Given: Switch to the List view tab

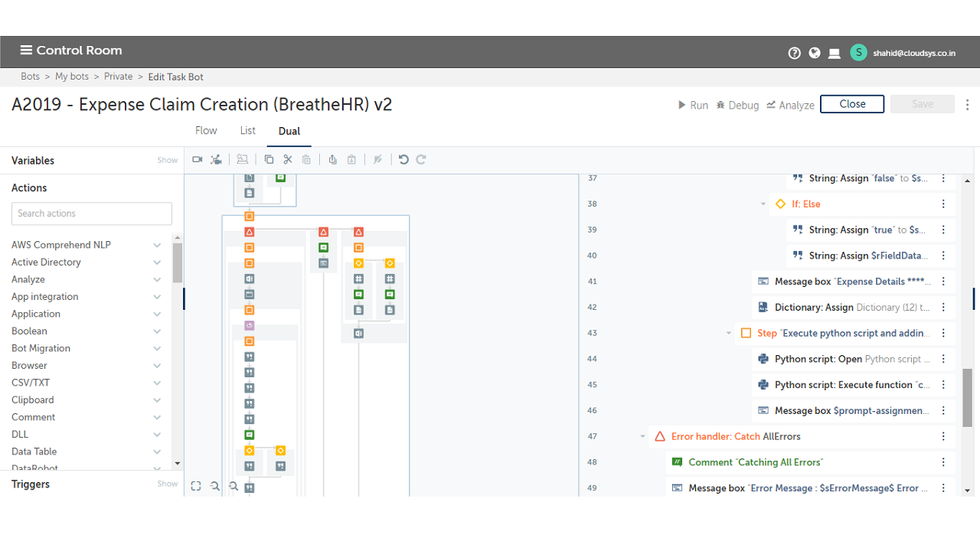Looking at the screenshot, I should pyautogui.click(x=247, y=131).
